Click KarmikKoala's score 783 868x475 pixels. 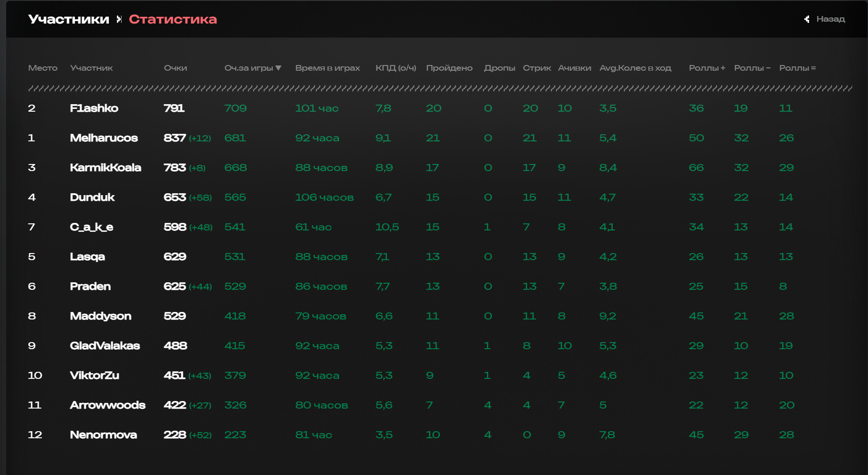click(175, 168)
